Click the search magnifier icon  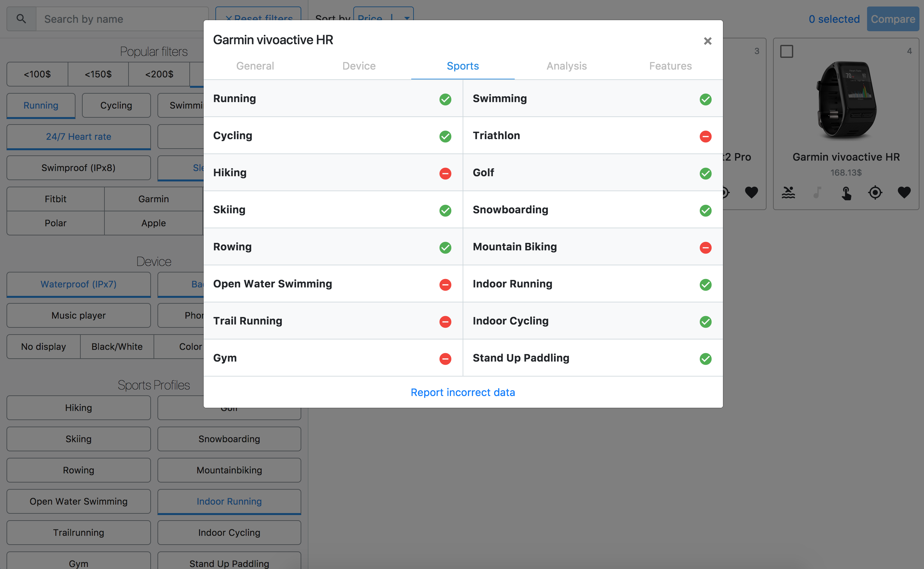(21, 19)
